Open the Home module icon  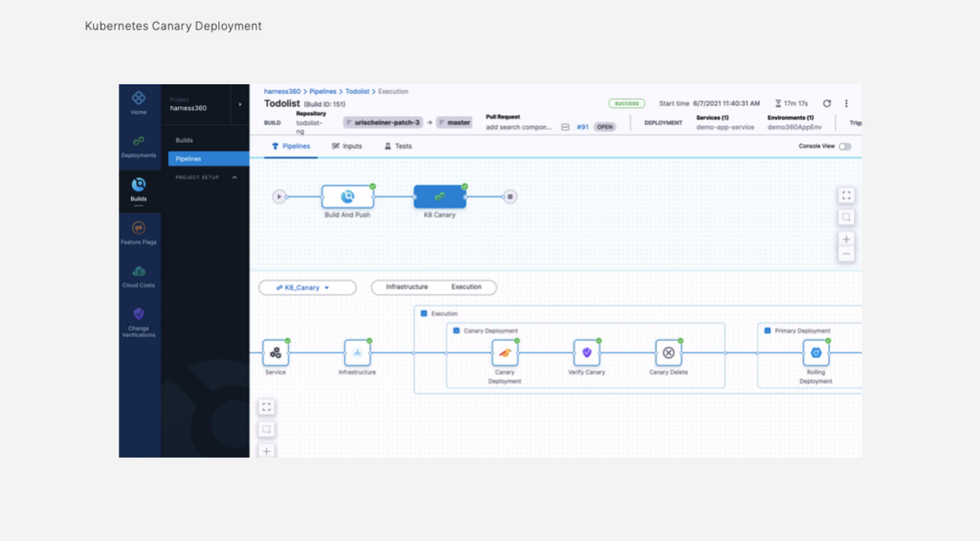(x=139, y=99)
